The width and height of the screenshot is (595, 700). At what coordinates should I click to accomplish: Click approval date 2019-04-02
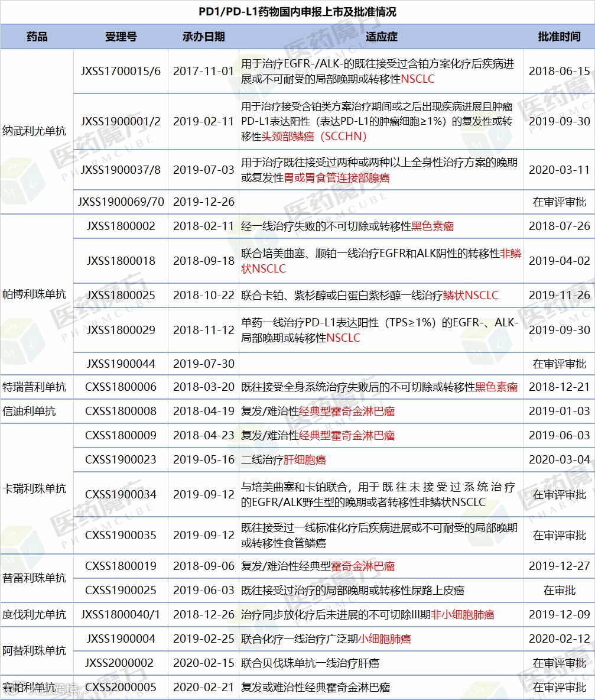pos(560,261)
